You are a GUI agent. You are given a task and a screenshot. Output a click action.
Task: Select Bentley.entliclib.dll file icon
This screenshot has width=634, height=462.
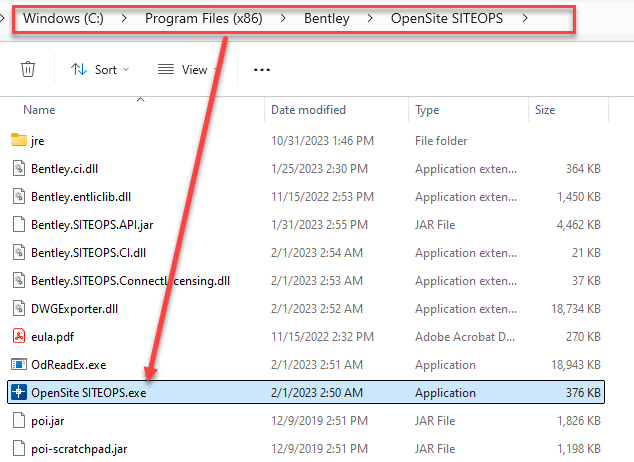19,196
